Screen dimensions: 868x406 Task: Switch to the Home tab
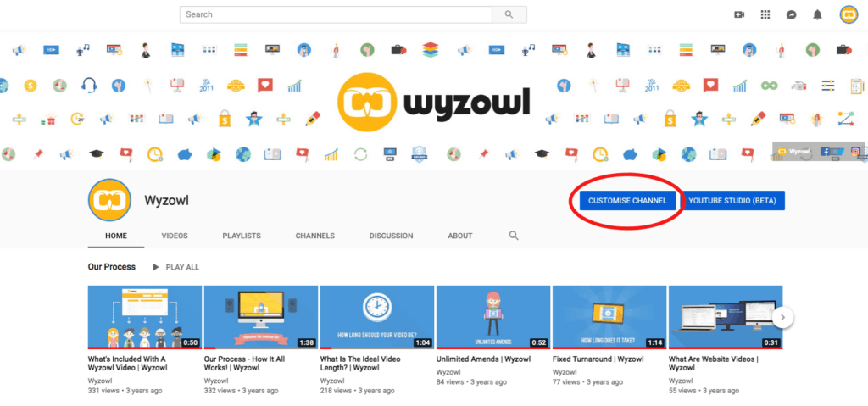click(116, 236)
